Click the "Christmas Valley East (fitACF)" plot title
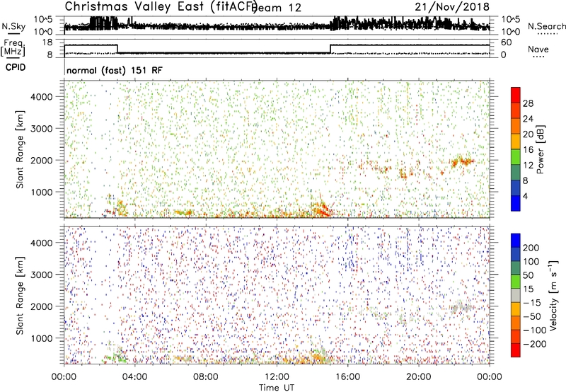Screen dimensions: 566x392 161,7
